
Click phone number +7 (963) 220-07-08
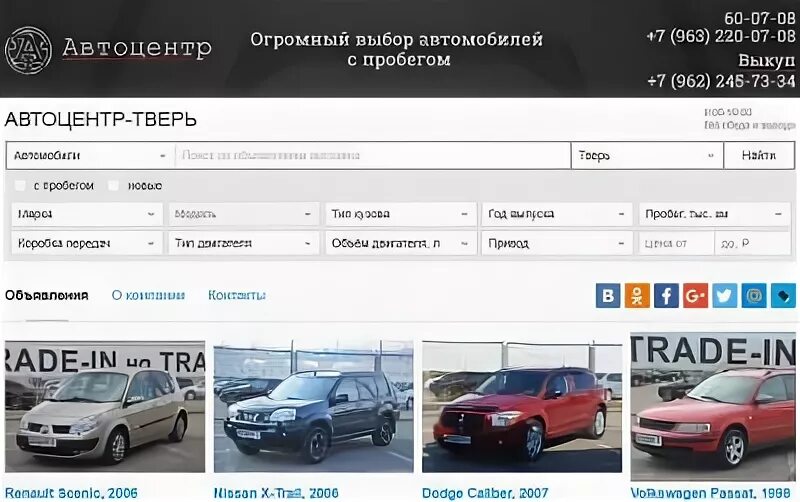pos(720,36)
